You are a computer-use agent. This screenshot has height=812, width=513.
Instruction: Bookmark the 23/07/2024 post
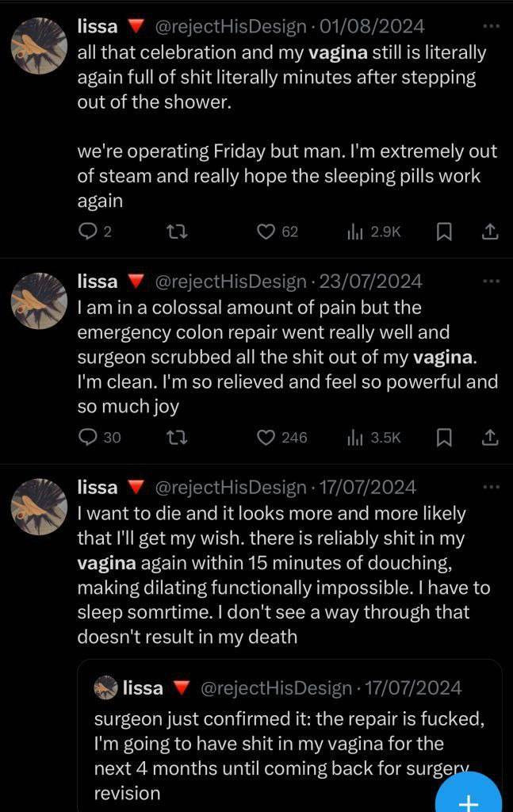coord(445,437)
